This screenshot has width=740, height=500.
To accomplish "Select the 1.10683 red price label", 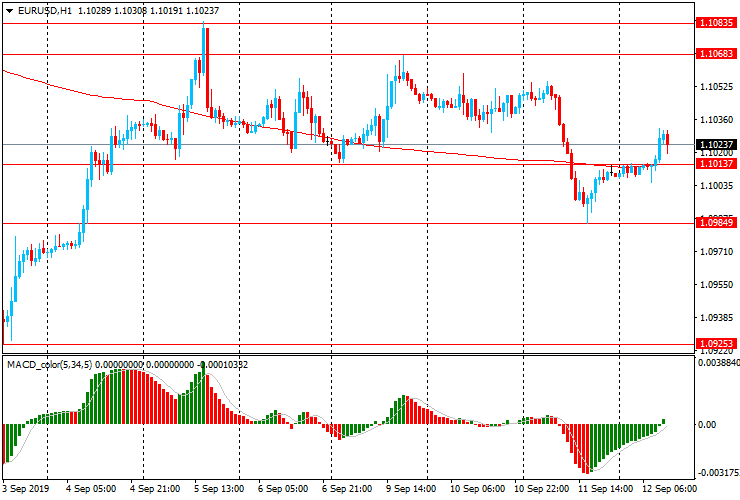I will point(718,53).
